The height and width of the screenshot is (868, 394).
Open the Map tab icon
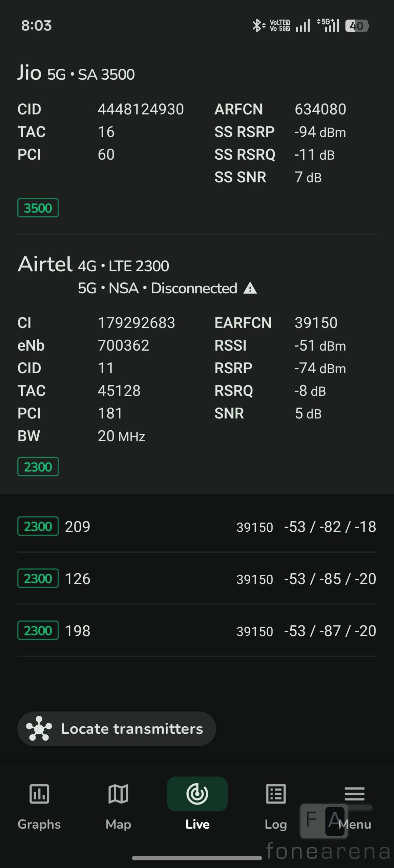click(118, 794)
